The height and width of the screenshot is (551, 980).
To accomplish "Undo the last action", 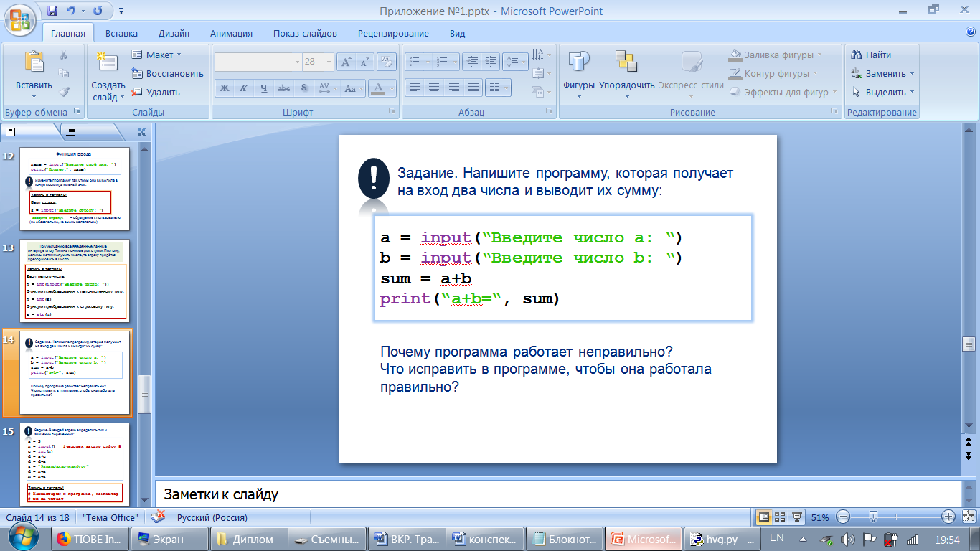I will (70, 11).
